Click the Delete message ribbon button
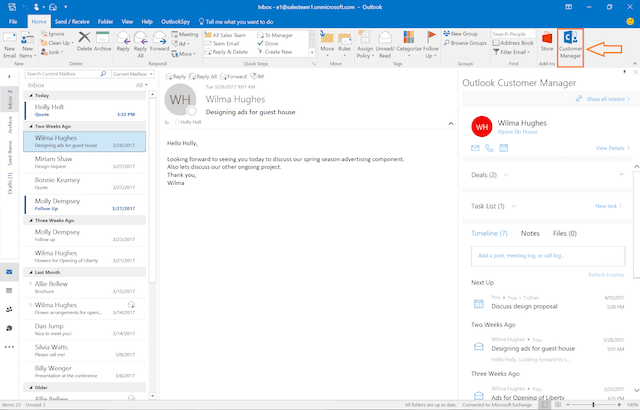The width and height of the screenshot is (640, 410). pos(84,44)
